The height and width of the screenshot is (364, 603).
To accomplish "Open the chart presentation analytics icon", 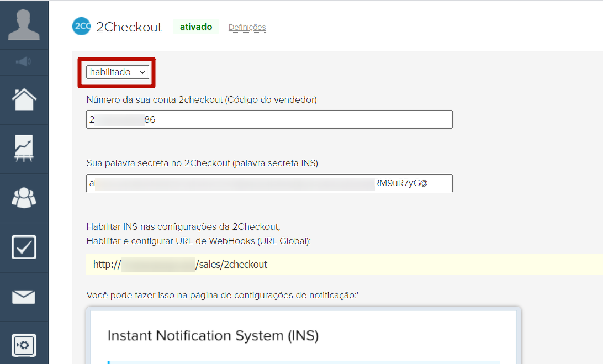I will pos(24,149).
